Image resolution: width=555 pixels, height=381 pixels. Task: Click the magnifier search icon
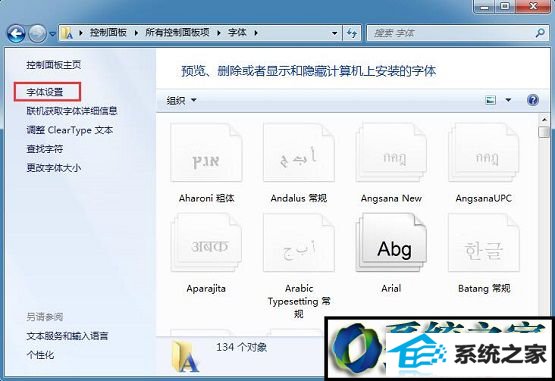click(x=540, y=33)
